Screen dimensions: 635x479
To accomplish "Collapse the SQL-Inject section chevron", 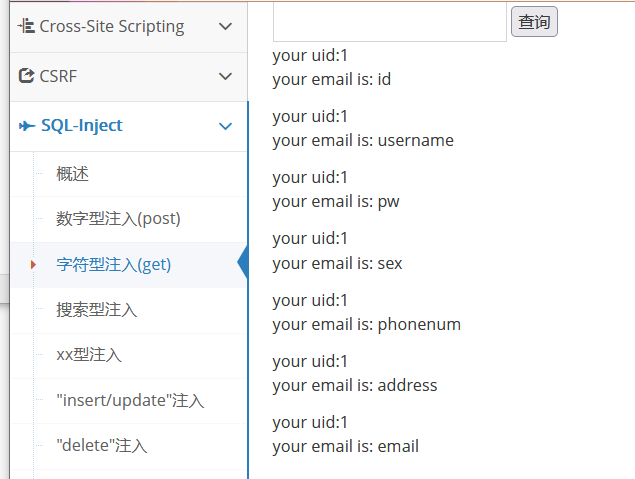I will point(225,126).
